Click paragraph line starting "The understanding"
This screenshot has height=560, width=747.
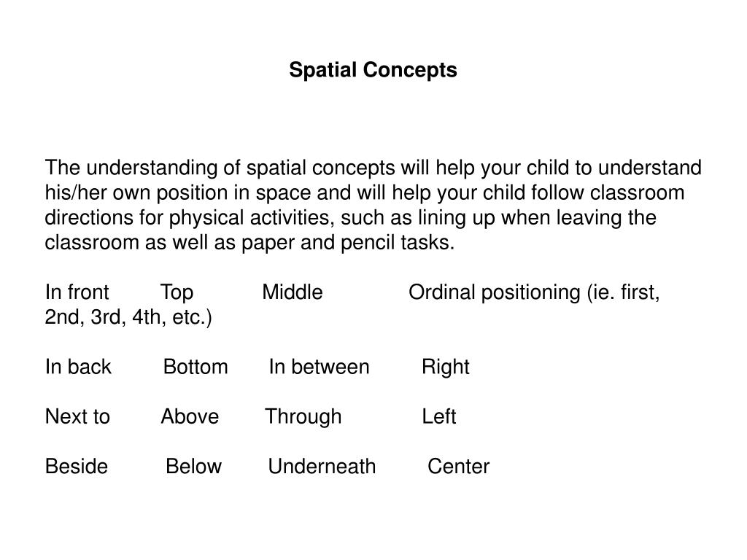tap(373, 168)
